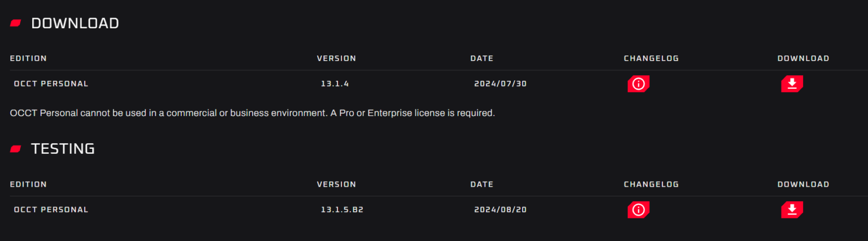Download the stable OCCT Personal 13.1.4

pos(792,84)
